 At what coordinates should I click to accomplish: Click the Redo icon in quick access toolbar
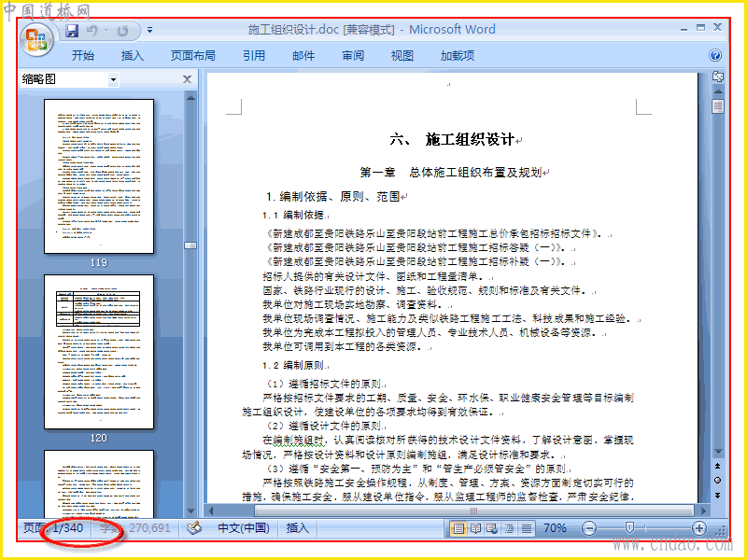pos(123,31)
